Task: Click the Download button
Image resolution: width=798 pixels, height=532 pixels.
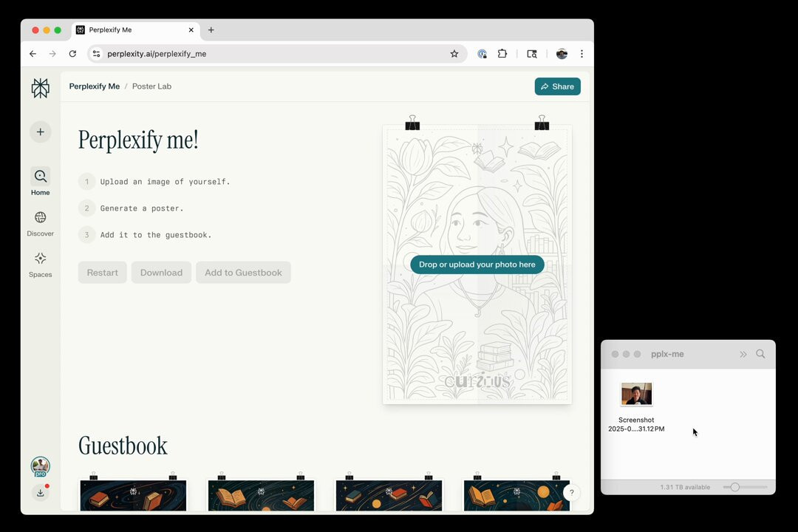Action: tap(161, 273)
